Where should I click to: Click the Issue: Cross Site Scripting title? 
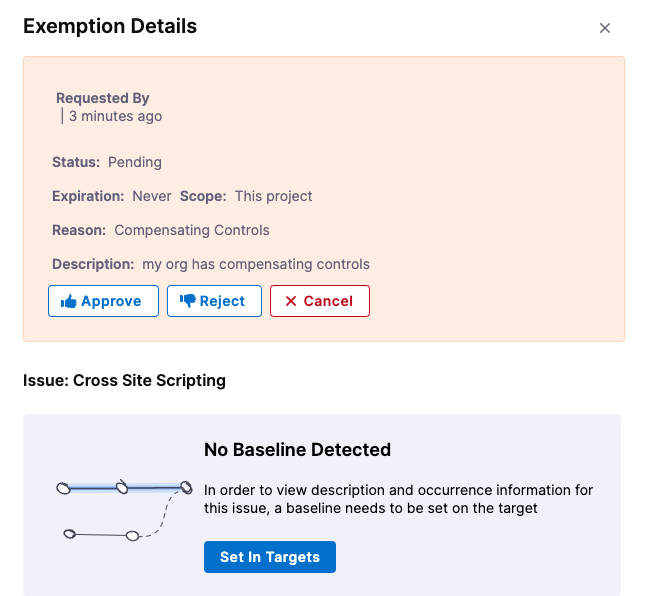[x=124, y=380]
